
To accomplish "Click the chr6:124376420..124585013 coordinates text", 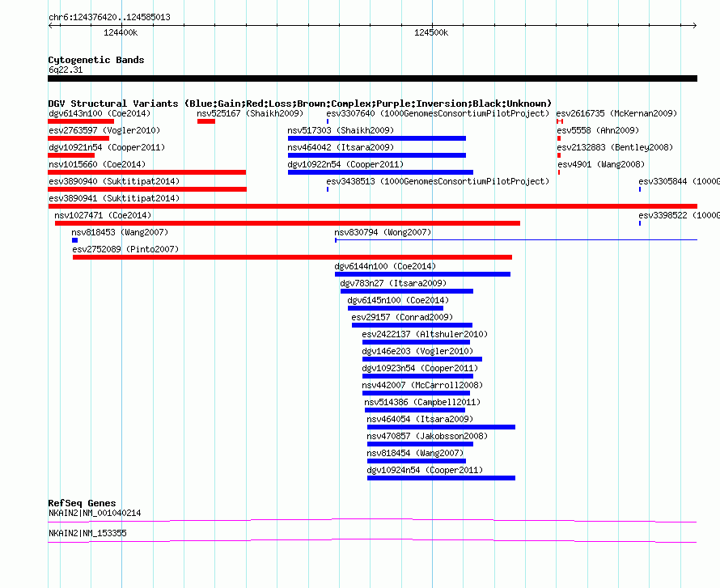I will 109,17.
